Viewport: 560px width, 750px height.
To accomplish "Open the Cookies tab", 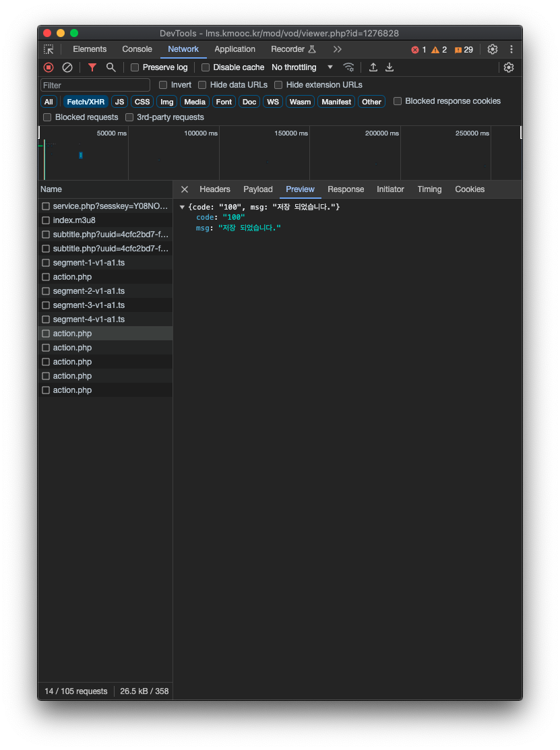I will point(470,189).
